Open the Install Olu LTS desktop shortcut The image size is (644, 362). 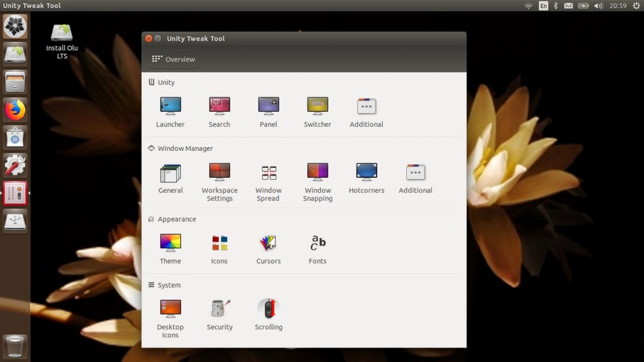click(62, 41)
